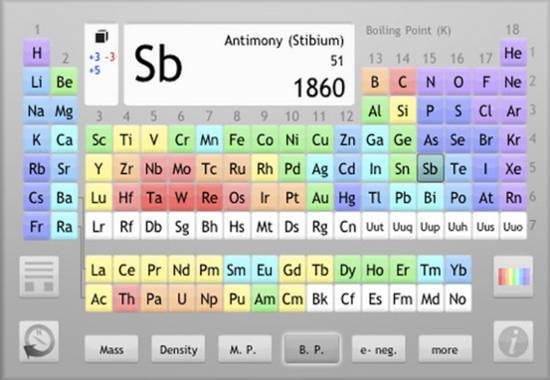
Task: Open the Antimony detail panel
Action: point(239,65)
